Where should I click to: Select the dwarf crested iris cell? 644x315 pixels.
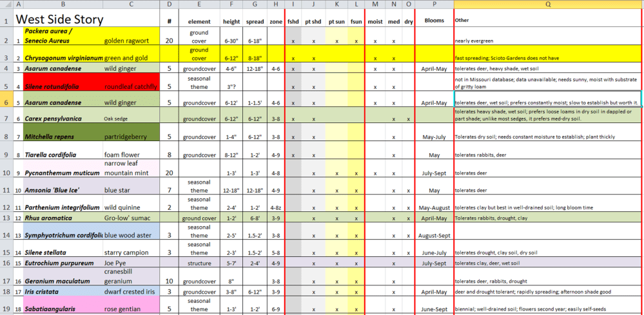point(131,291)
